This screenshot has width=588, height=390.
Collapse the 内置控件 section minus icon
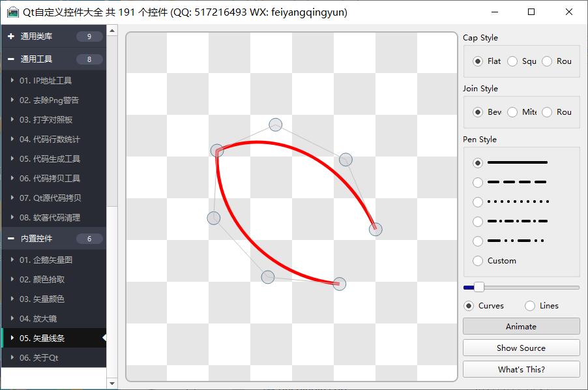(11, 239)
